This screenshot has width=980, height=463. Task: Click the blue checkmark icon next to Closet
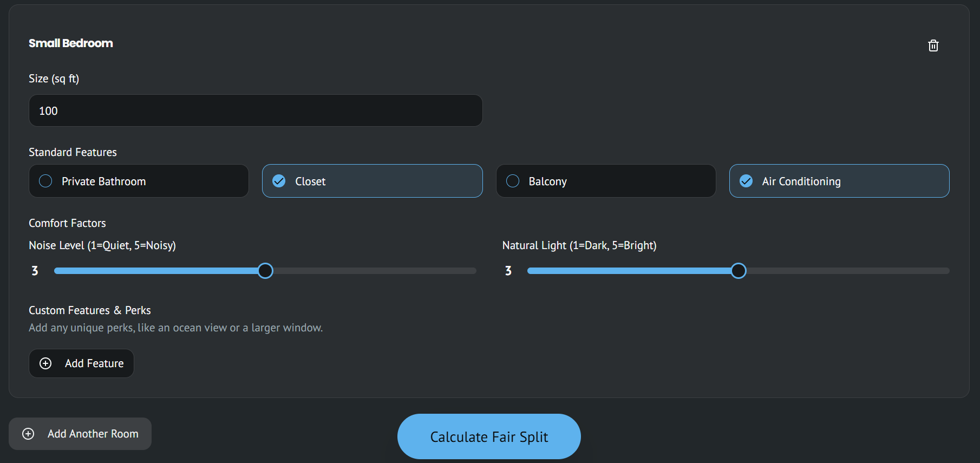[x=279, y=181]
